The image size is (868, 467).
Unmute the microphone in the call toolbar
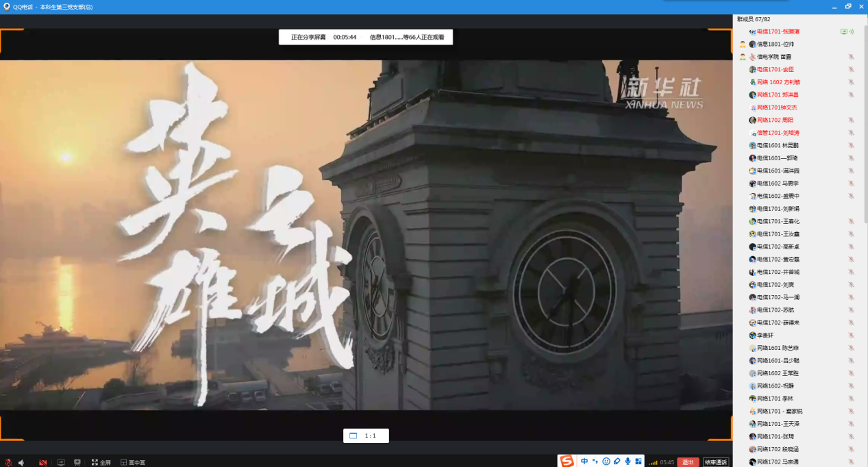tap(9, 462)
